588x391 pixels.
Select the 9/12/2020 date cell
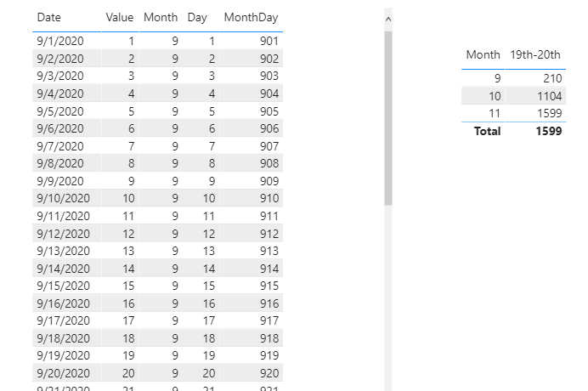click(64, 234)
